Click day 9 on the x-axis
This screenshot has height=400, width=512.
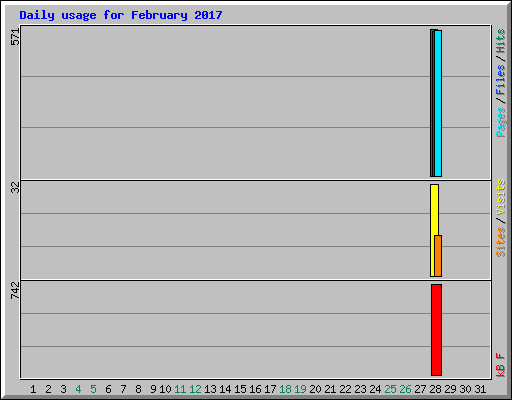pos(153,389)
